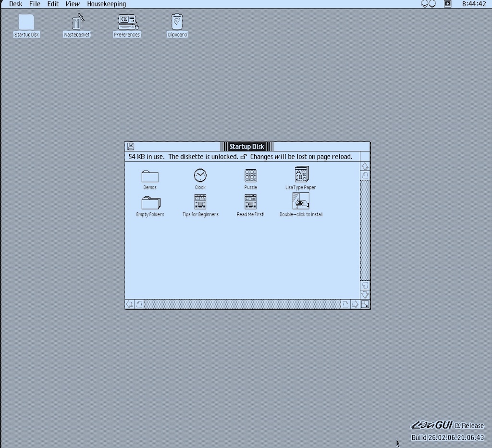Open the Housekeeping menu
The height and width of the screenshot is (448, 492).
point(106,4)
